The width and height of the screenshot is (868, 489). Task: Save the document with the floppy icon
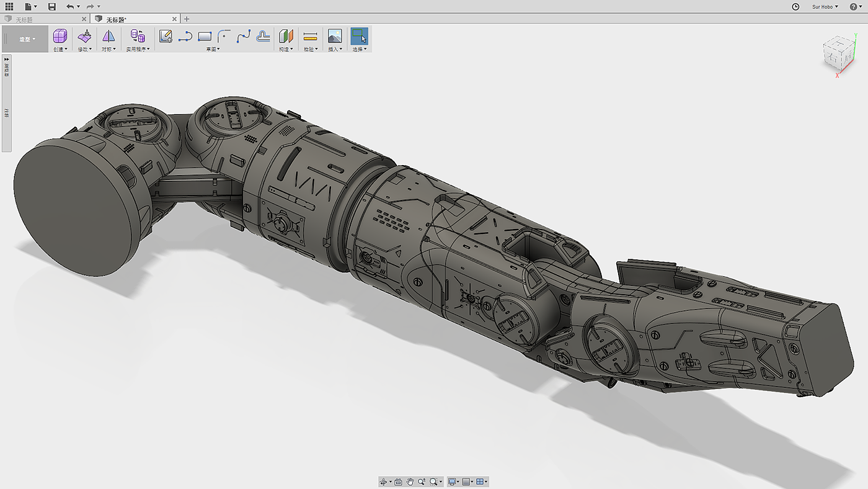(x=52, y=7)
